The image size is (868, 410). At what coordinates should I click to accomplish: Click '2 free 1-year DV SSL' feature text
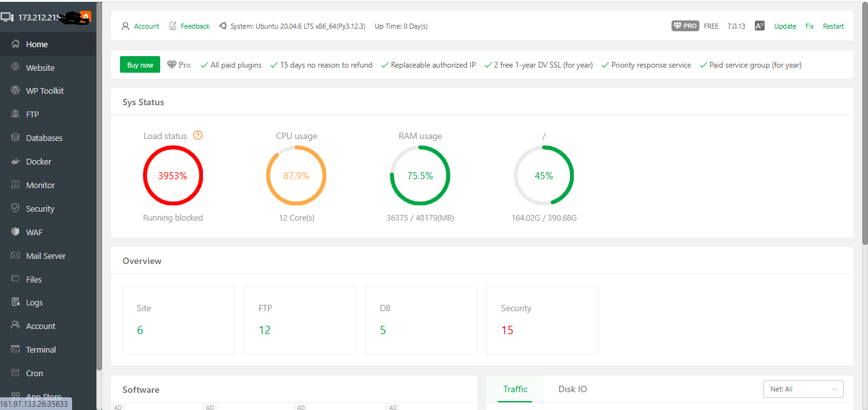pos(543,65)
